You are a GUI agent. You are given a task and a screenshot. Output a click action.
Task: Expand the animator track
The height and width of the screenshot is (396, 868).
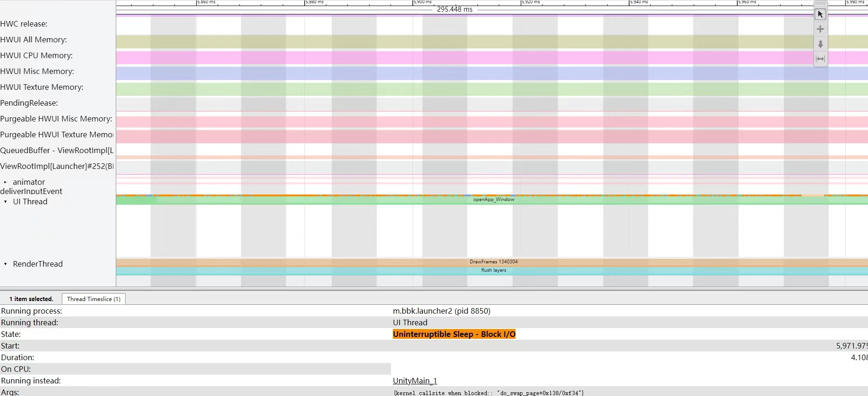coord(6,182)
